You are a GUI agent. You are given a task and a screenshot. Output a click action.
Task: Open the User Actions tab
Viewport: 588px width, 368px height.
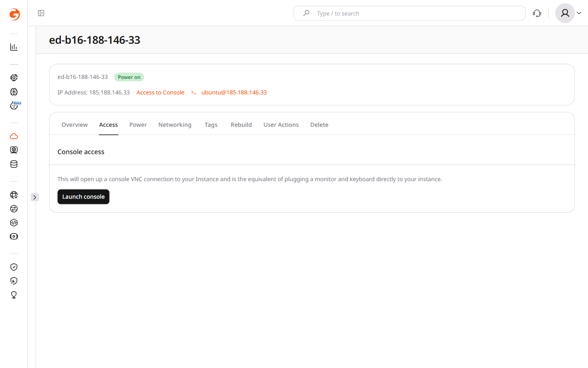(281, 125)
